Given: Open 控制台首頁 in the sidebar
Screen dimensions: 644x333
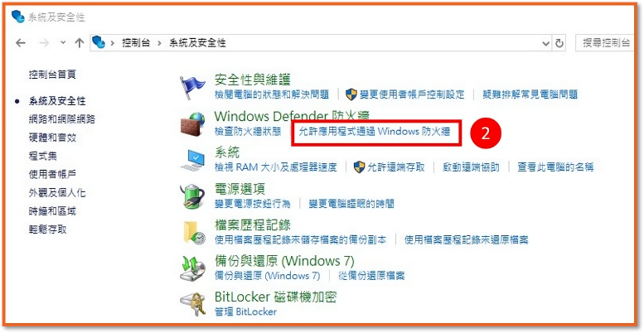Looking at the screenshot, I should (52, 75).
